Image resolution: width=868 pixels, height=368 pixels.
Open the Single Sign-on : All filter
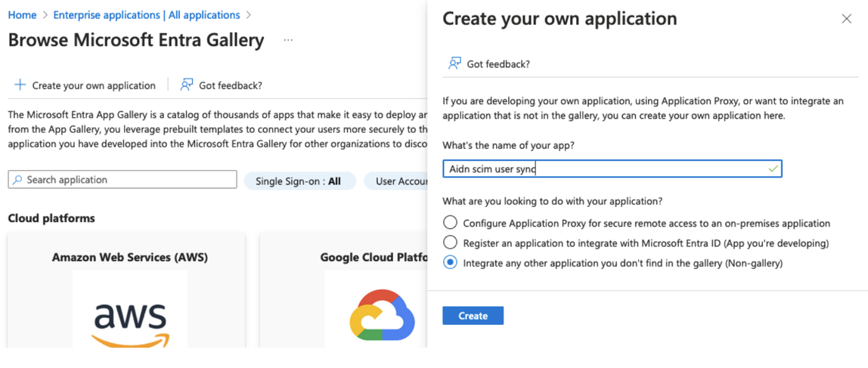[299, 181]
